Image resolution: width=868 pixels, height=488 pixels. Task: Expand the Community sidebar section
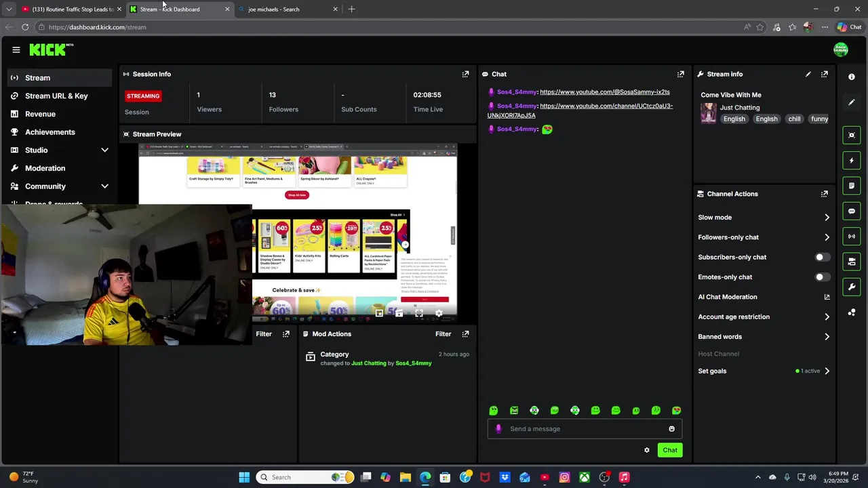104,186
